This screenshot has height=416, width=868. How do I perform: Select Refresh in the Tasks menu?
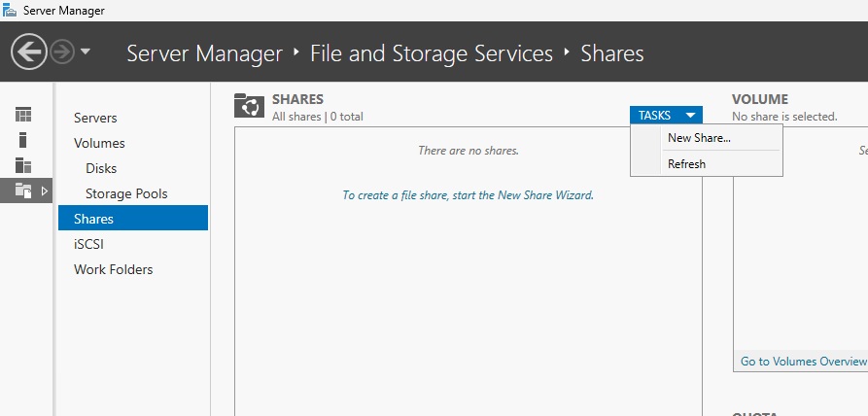(x=686, y=163)
